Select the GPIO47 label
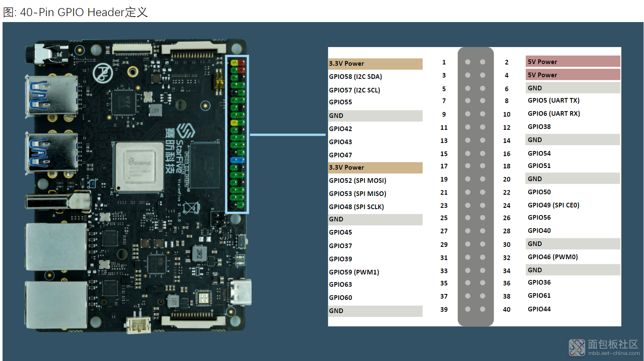This screenshot has height=361, width=644. coord(340,155)
